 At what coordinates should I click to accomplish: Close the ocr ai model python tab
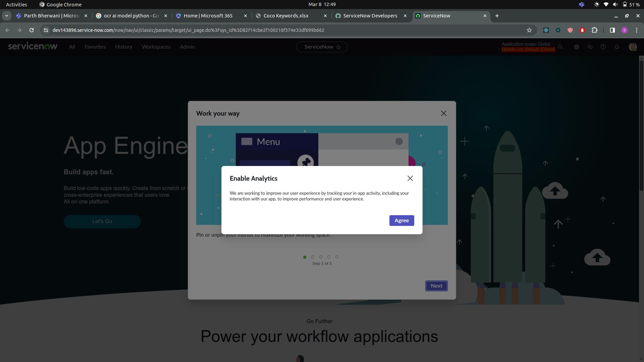(x=166, y=16)
